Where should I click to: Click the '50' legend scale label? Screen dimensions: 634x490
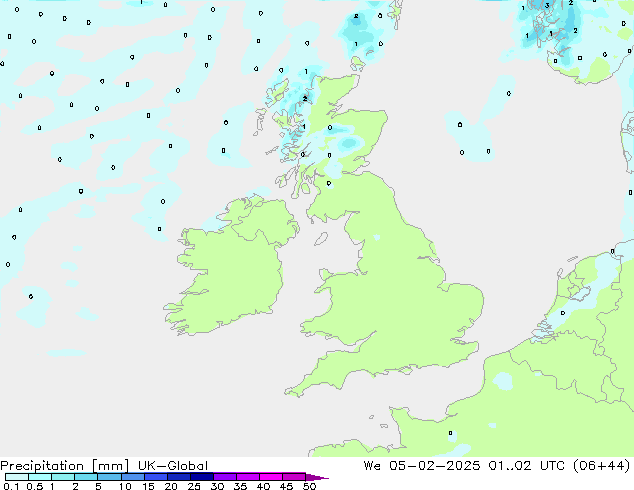309,486
